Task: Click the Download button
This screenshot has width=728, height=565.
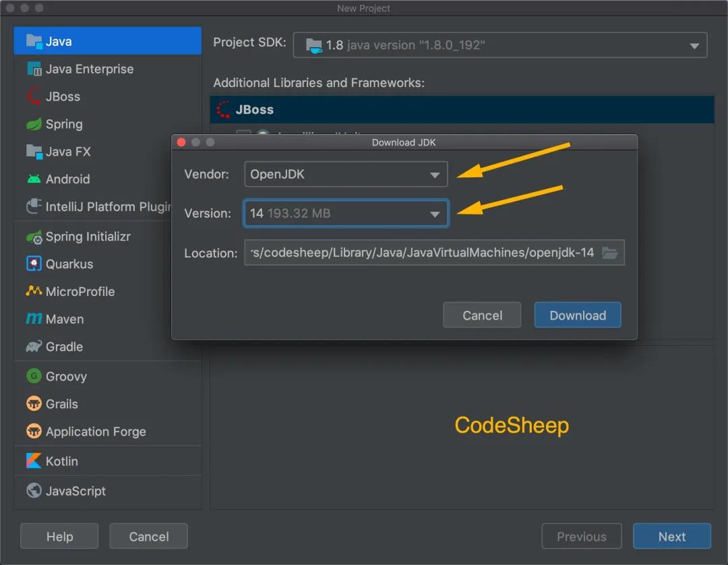Action: pyautogui.click(x=578, y=316)
